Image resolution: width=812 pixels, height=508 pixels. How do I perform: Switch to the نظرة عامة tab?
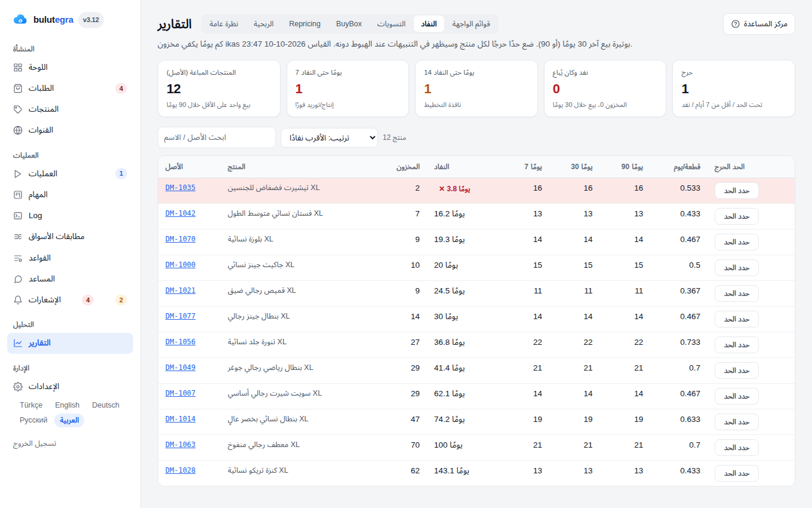click(224, 24)
